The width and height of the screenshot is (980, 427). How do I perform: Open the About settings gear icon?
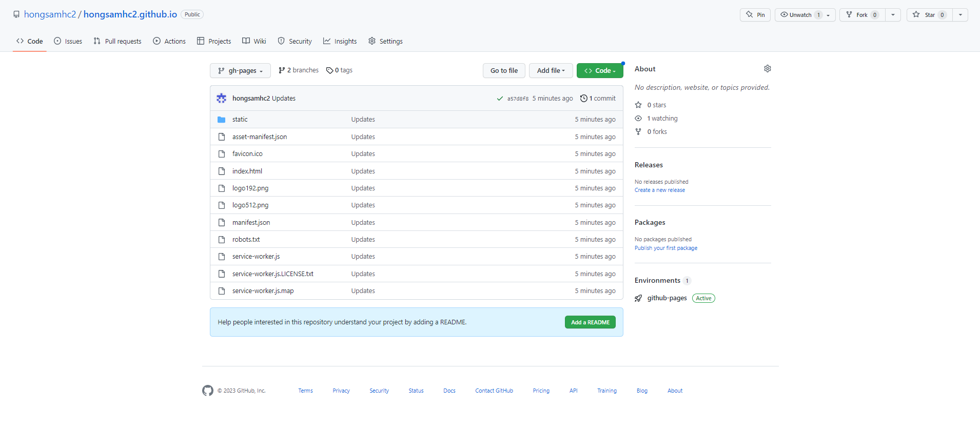767,69
